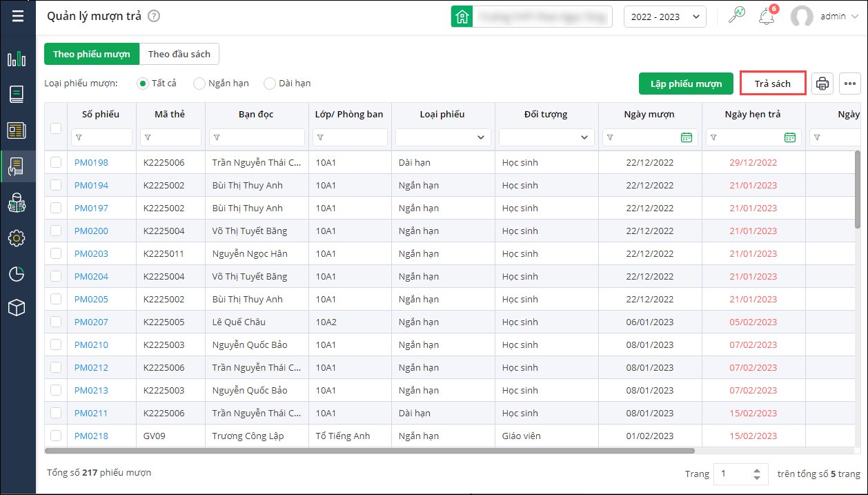Select the Tất cả radio option
The image size is (868, 495).
[x=143, y=84]
